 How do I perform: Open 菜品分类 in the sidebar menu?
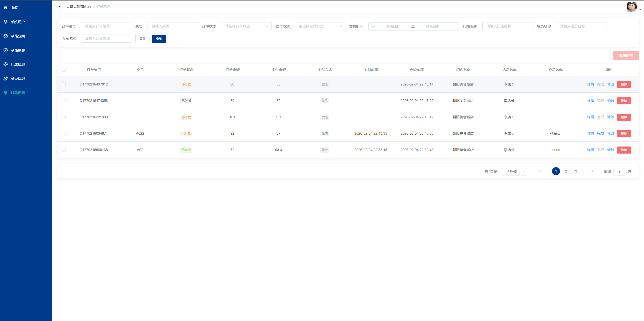(18, 36)
